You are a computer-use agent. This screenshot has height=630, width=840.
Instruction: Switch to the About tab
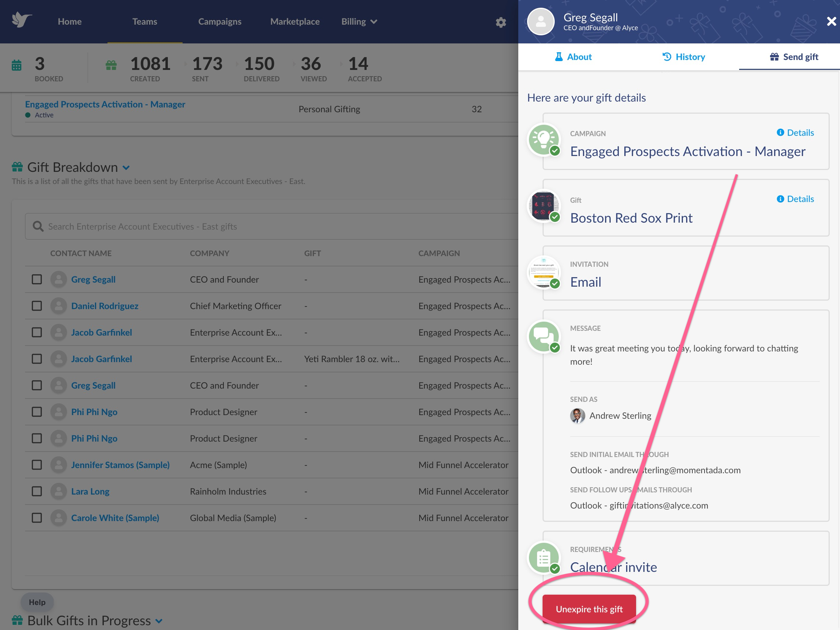click(573, 57)
